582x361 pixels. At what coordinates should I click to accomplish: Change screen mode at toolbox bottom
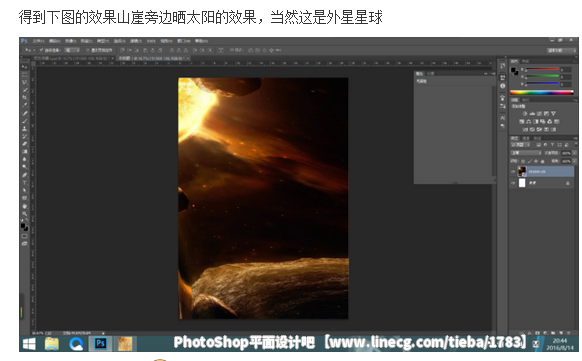click(x=25, y=244)
